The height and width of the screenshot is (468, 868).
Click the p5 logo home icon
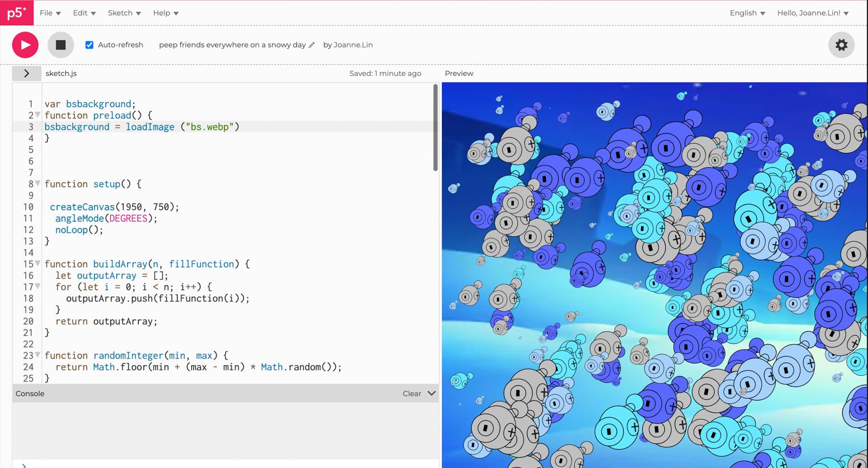[x=17, y=13]
